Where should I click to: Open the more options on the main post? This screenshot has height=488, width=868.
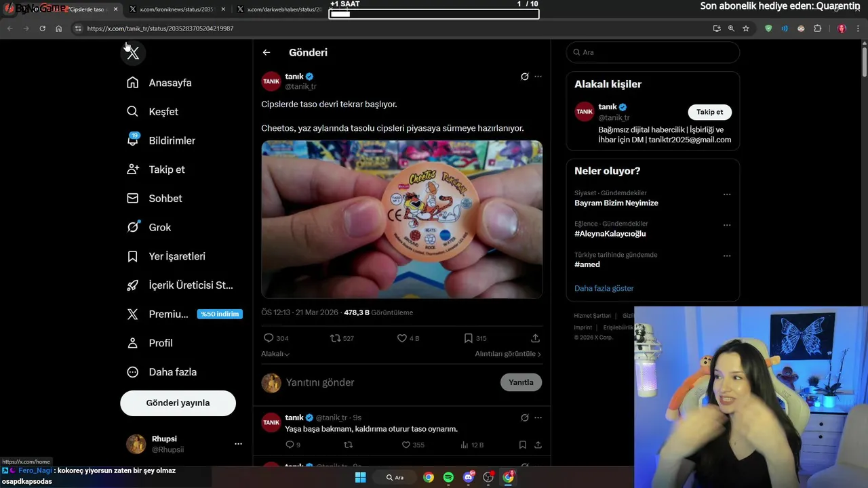538,77
